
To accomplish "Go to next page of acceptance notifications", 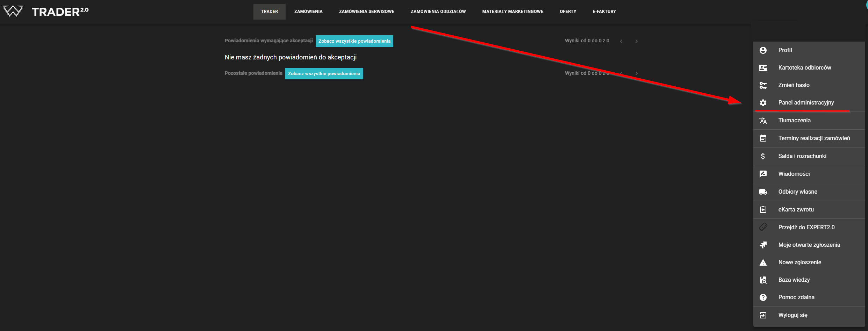I will click(637, 41).
